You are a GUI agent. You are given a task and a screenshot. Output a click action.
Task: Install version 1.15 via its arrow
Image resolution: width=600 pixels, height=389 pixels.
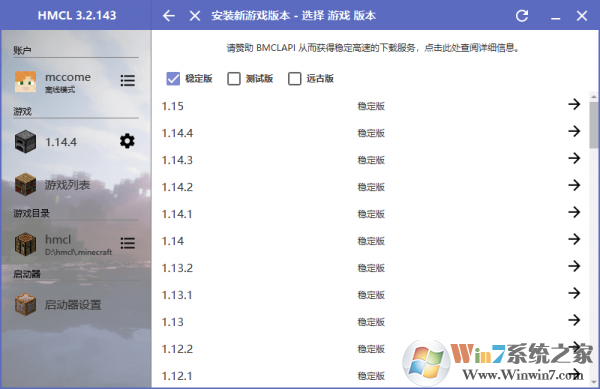pyautogui.click(x=574, y=104)
